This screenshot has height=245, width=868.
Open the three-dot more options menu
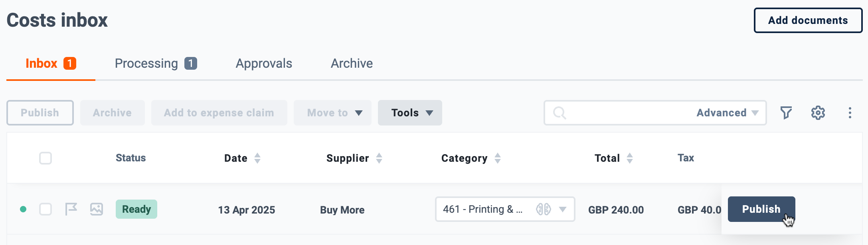point(850,113)
